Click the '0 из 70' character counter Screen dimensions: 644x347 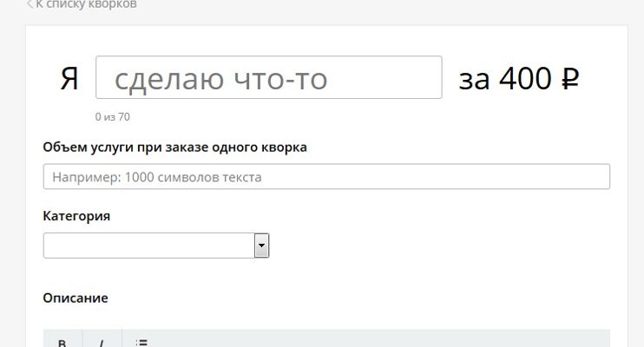(x=113, y=116)
